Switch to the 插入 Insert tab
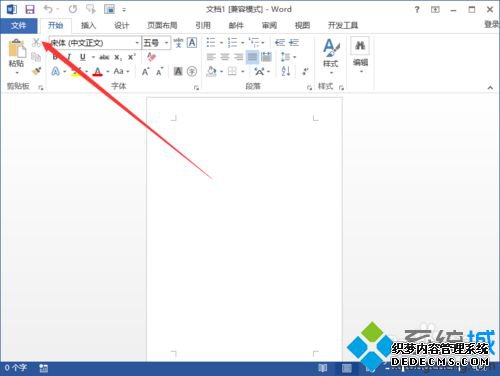500x376 pixels. 88,25
